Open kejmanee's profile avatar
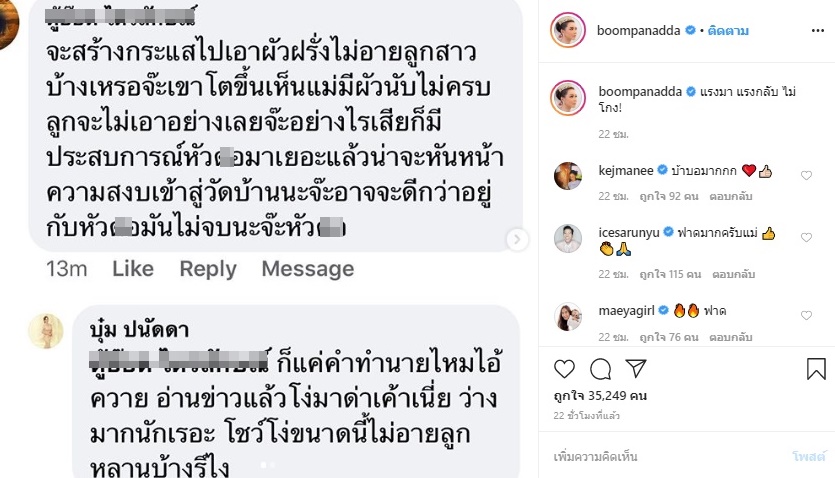This screenshot has width=835, height=478. point(568,176)
